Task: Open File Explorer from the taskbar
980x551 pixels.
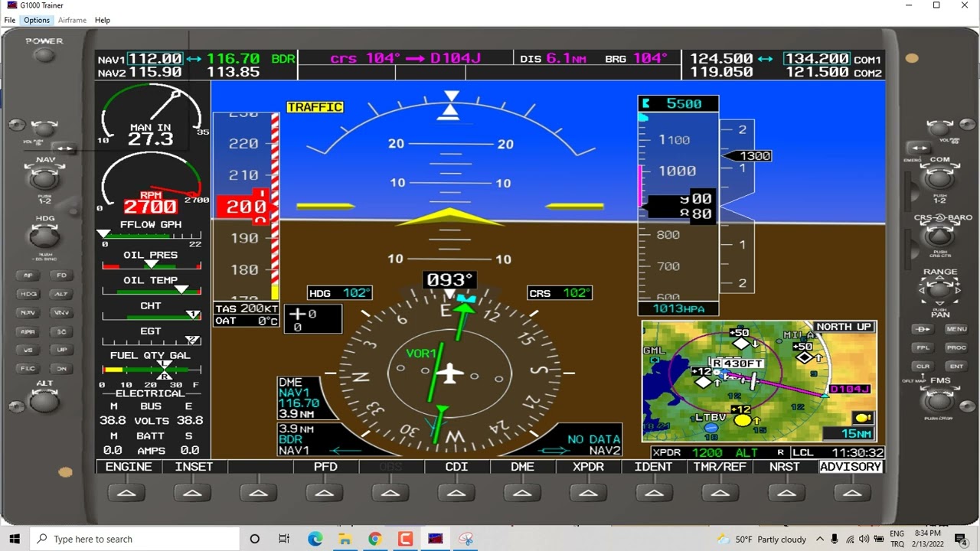Action: [345, 539]
